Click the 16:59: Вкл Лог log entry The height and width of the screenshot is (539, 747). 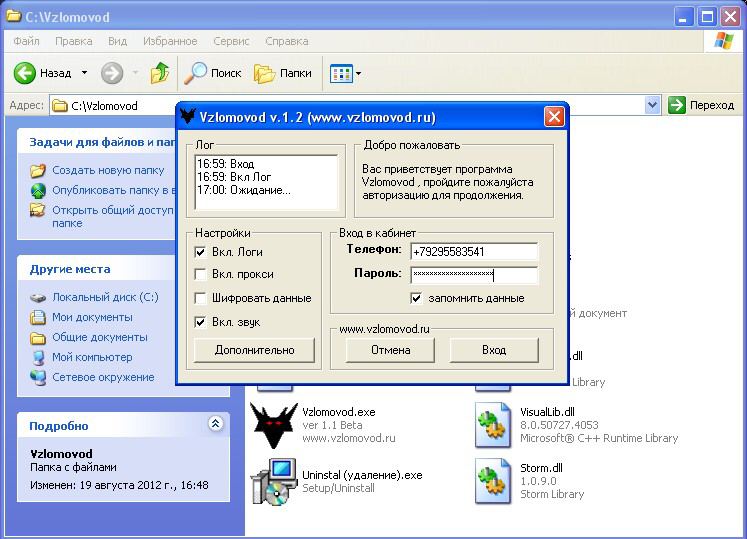point(234,177)
